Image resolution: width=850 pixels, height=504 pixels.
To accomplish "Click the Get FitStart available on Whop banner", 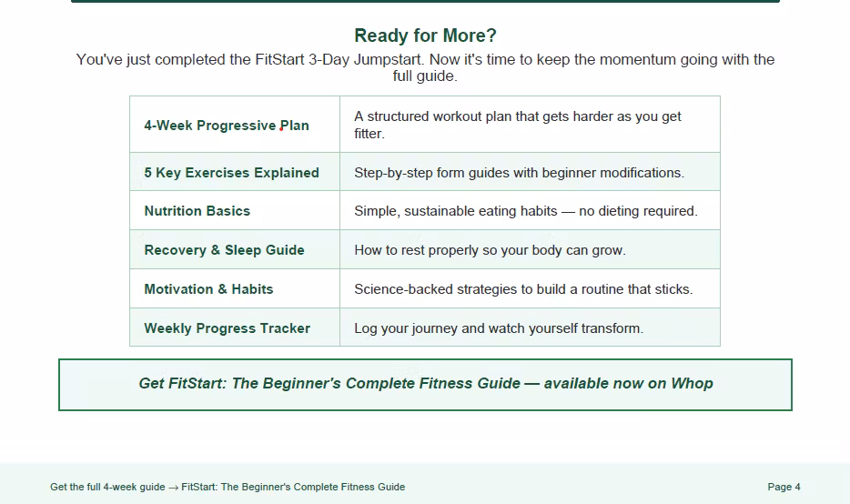I will click(426, 384).
